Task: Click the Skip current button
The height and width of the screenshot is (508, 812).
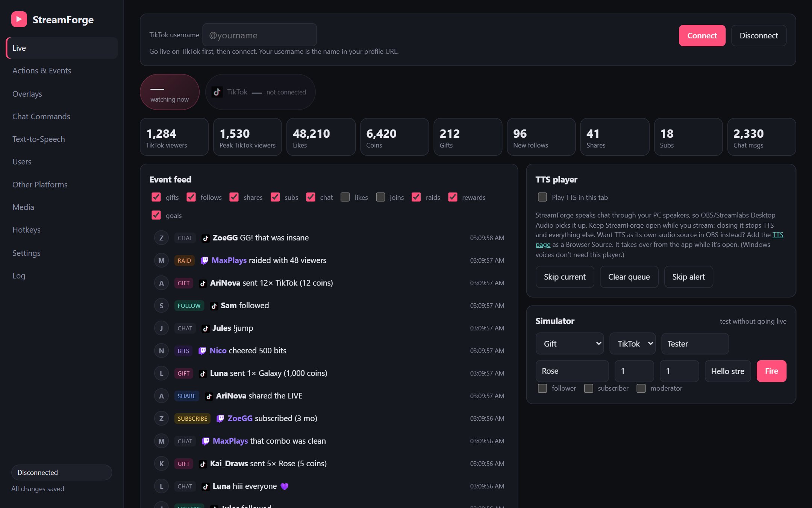Action: [565, 277]
